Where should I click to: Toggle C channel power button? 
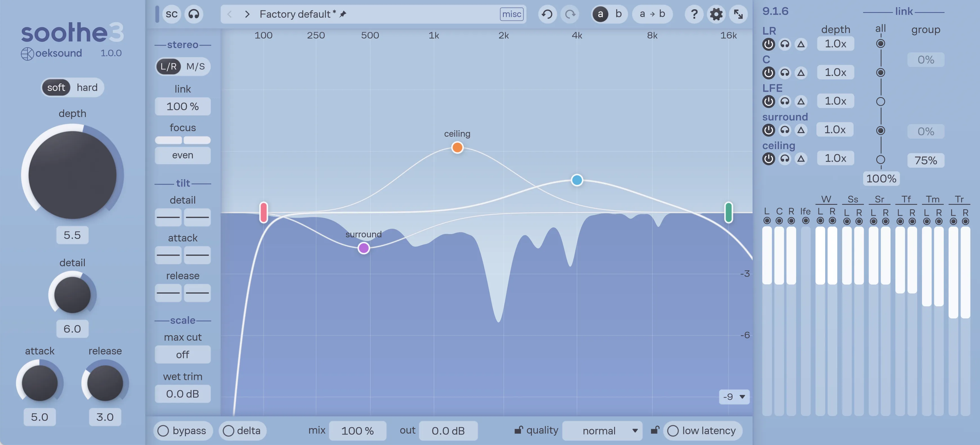pyautogui.click(x=768, y=73)
